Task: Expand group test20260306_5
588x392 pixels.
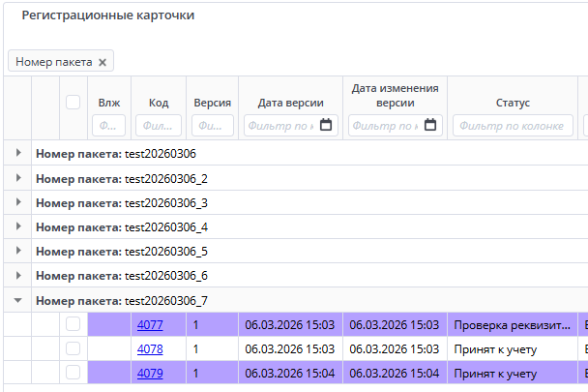Action: (x=18, y=252)
